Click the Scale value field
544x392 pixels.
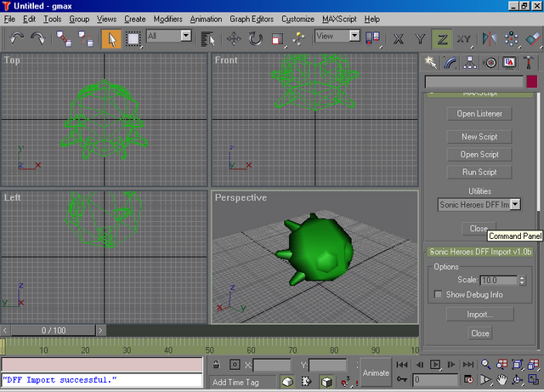pyautogui.click(x=499, y=280)
